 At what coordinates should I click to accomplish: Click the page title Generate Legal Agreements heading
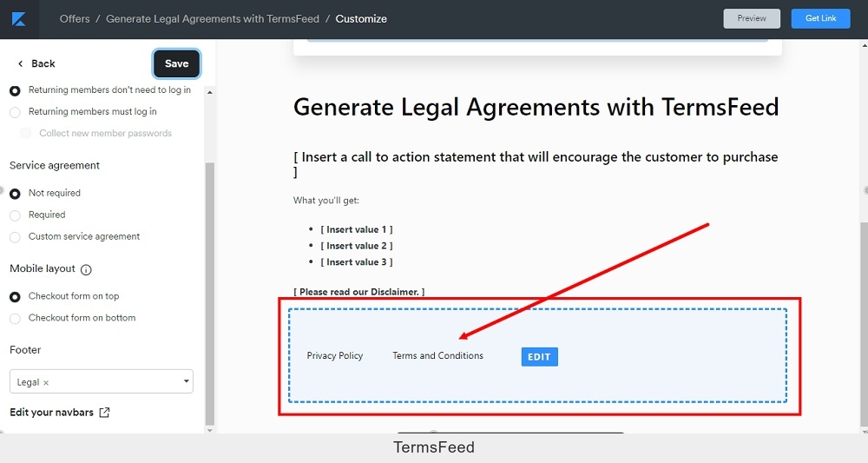coord(536,107)
